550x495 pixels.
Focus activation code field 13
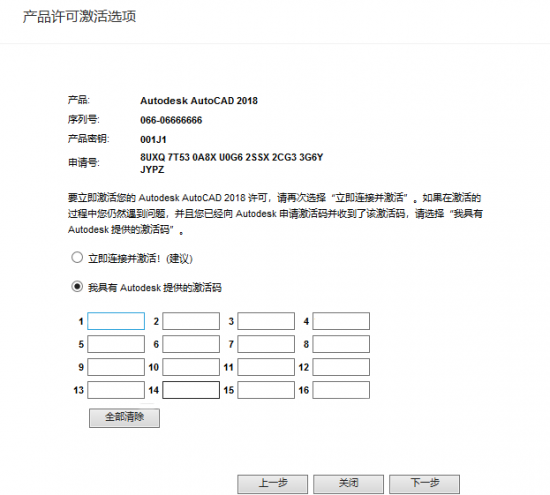point(116,390)
